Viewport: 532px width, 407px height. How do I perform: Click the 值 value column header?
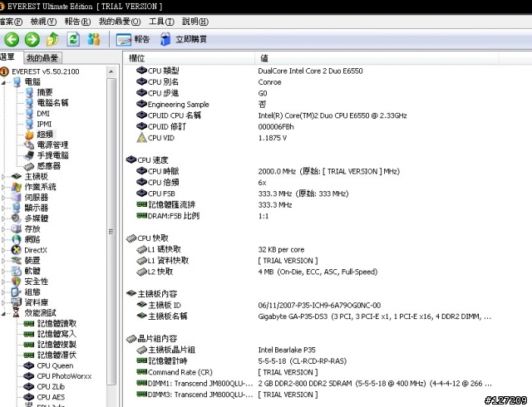coord(377,58)
